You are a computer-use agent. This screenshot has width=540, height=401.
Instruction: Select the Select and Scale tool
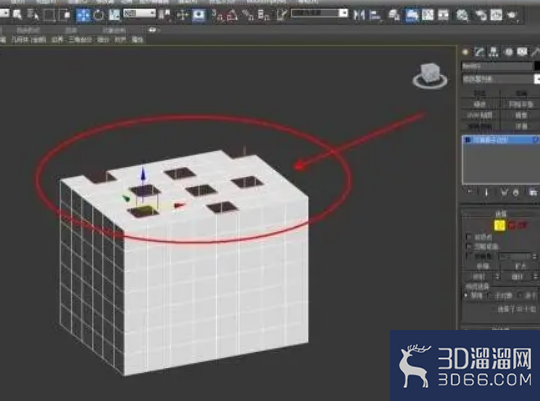[114, 15]
